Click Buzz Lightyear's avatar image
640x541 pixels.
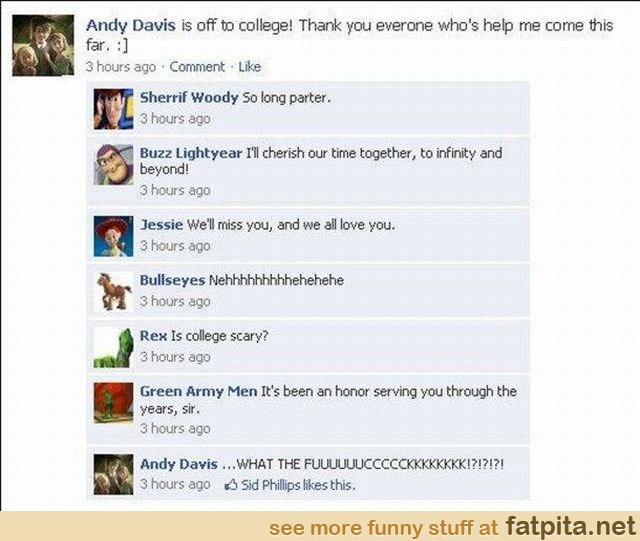coord(113,165)
